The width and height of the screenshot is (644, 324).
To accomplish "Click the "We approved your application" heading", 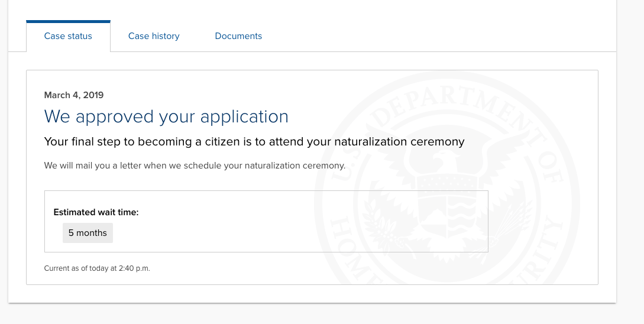I will (x=166, y=116).
